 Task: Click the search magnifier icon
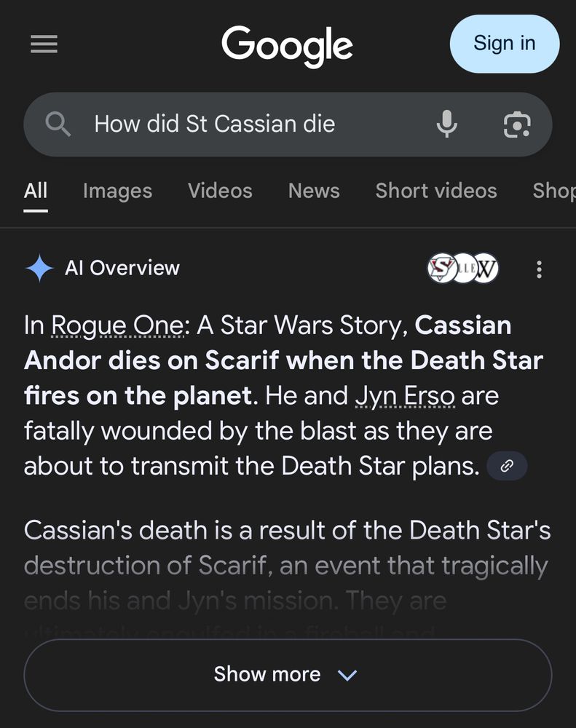click(59, 124)
